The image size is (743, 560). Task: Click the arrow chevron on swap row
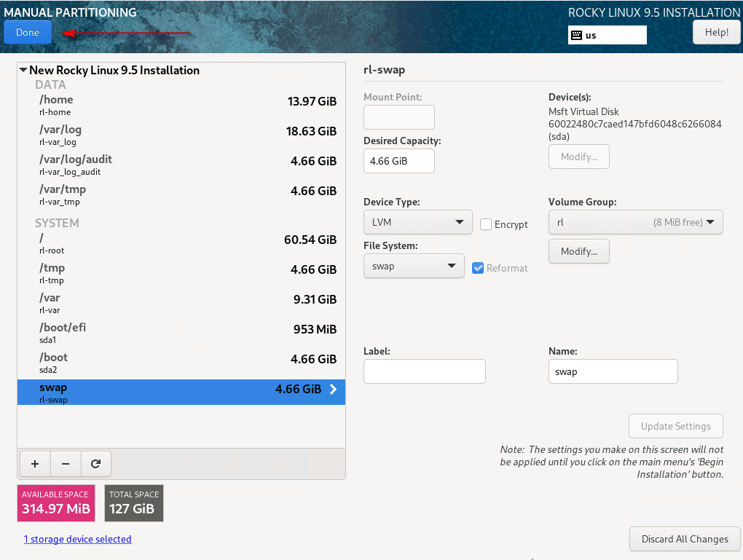tap(333, 390)
